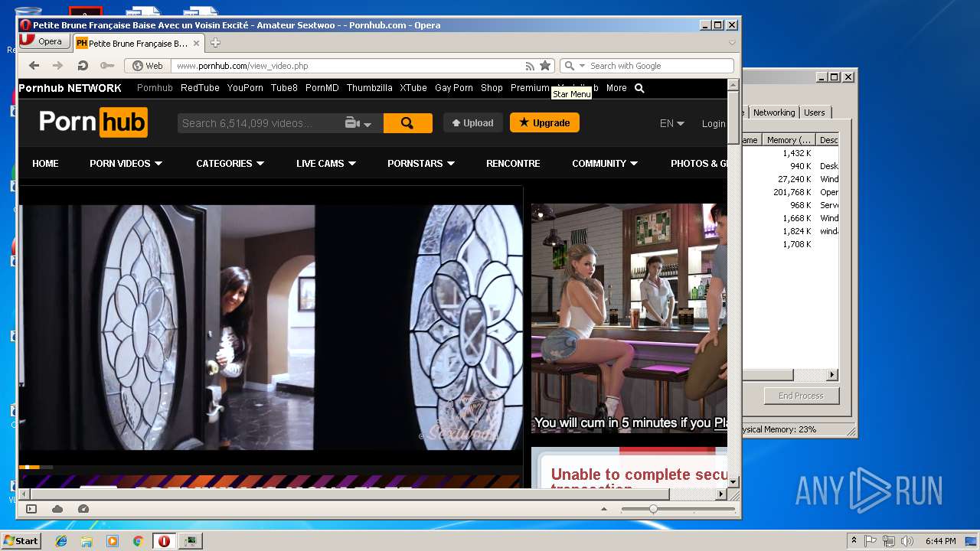Click the orange search magnifier button

pos(407,123)
